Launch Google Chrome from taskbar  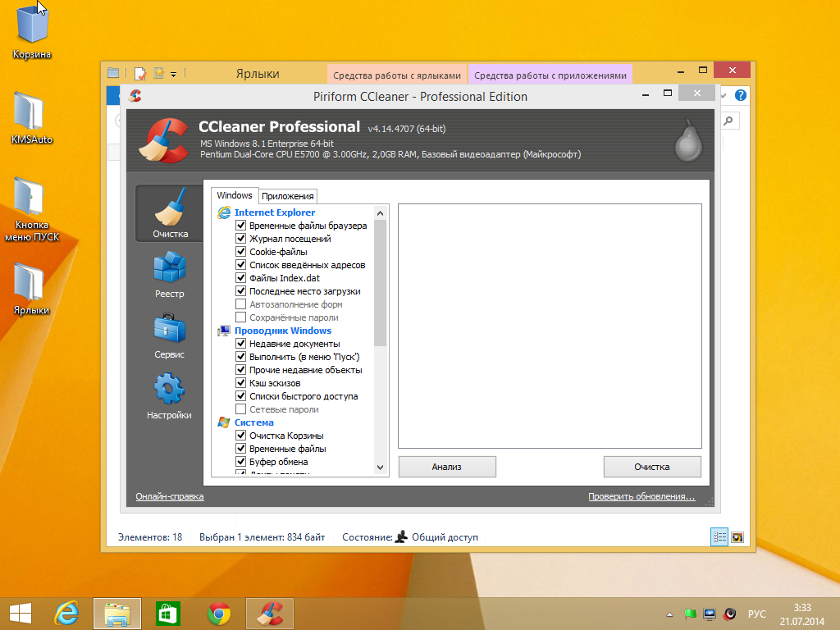[219, 614]
